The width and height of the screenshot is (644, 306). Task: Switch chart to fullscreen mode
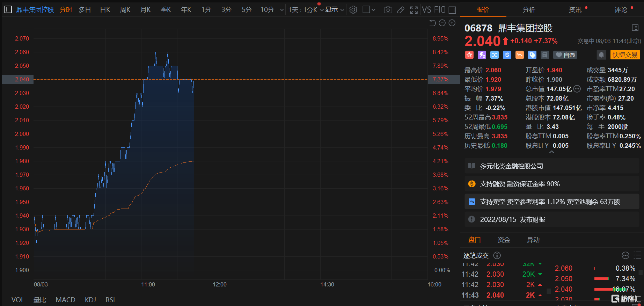(414, 10)
